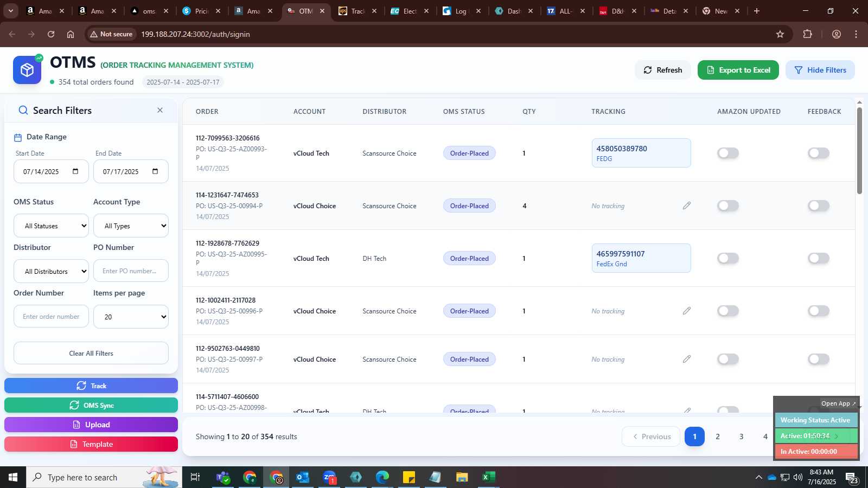
Task: Open Sticky Notes from taskbar
Action: pyautogui.click(x=409, y=477)
